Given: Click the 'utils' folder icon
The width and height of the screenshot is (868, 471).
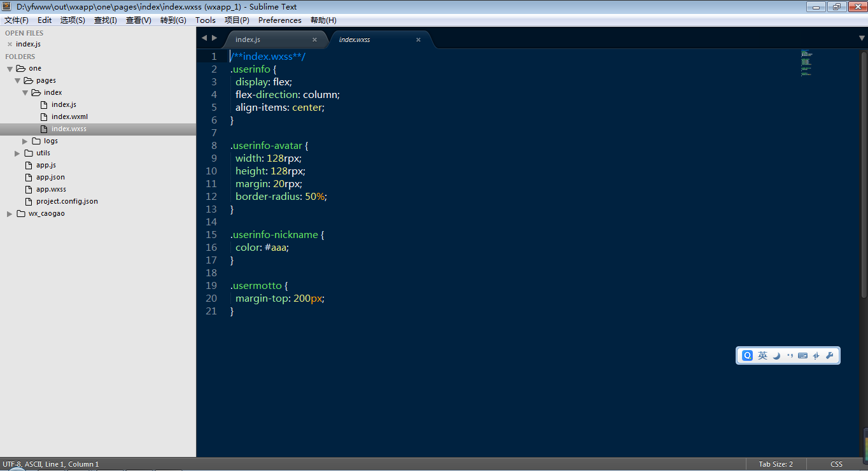Looking at the screenshot, I should 29,153.
